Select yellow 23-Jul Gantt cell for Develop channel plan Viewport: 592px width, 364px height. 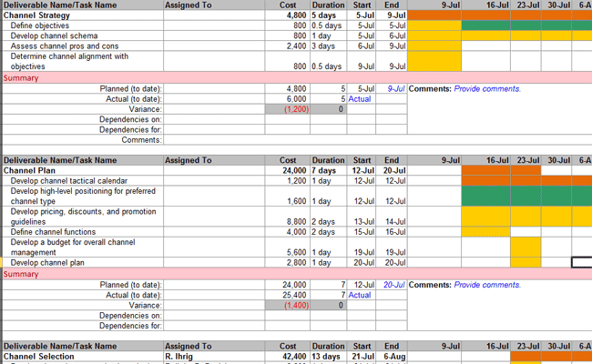tap(526, 262)
